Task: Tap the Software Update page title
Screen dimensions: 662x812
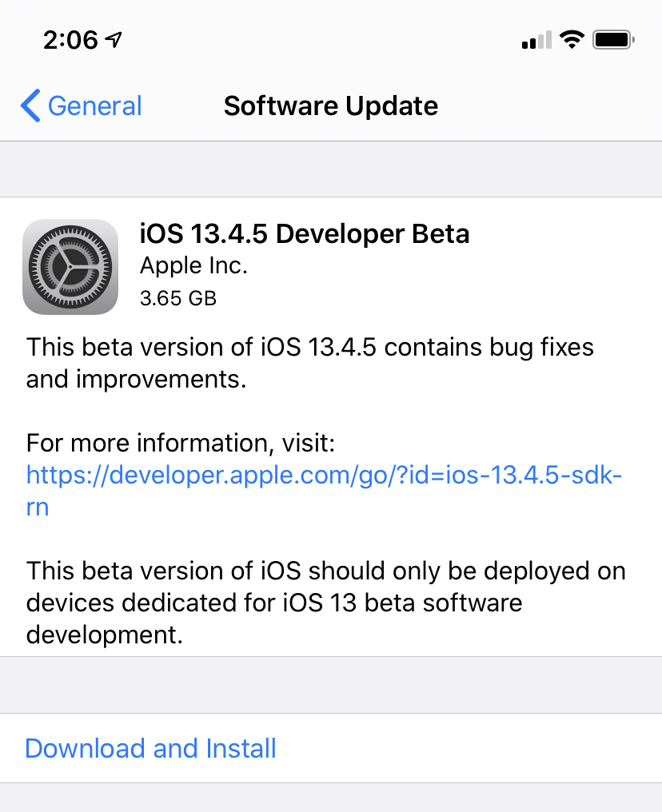Action: tap(331, 105)
